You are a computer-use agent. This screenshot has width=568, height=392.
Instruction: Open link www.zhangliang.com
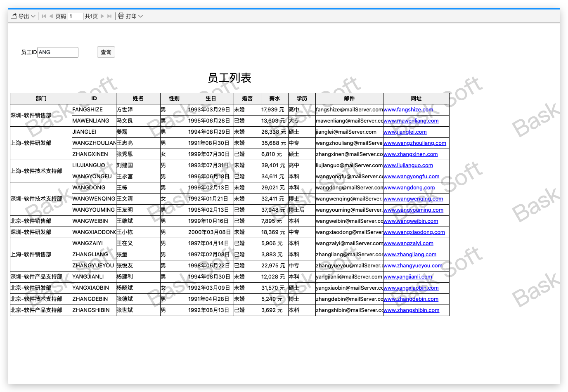(x=410, y=255)
